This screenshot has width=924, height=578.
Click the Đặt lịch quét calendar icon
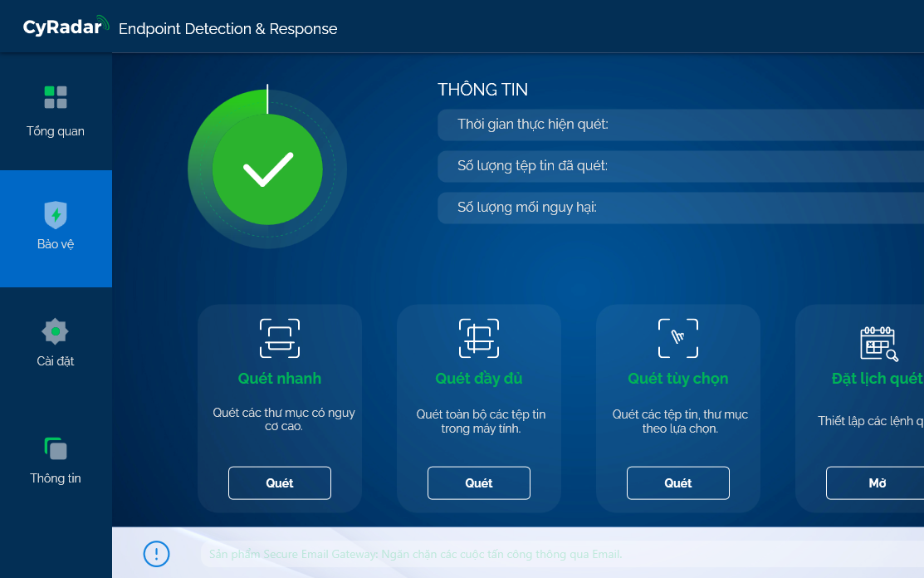(x=879, y=343)
